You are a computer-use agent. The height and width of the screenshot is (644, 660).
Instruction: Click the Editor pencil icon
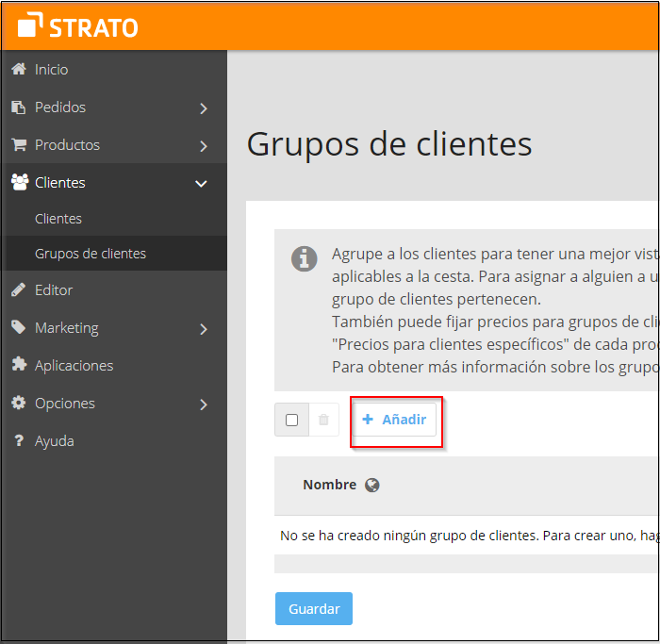18,289
